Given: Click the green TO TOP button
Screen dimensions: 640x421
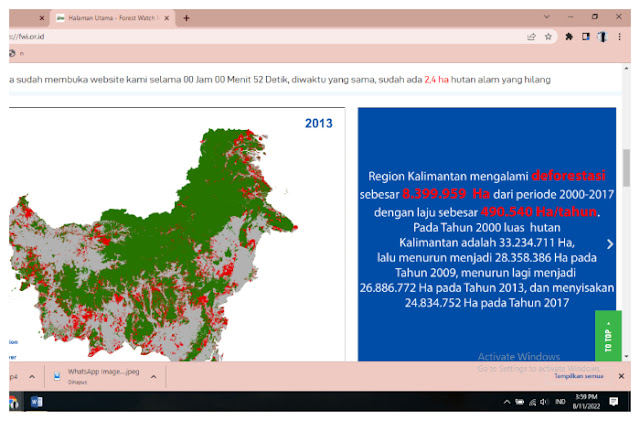Looking at the screenshot, I should point(608,336).
